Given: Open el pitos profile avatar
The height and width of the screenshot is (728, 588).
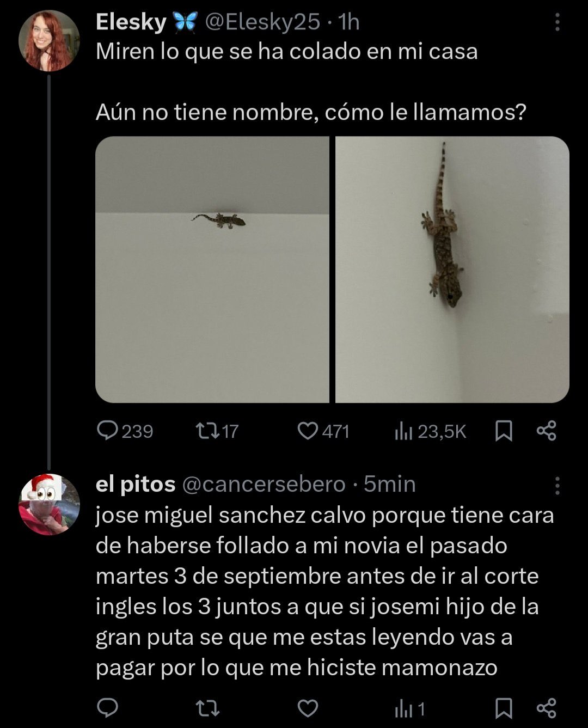Looking at the screenshot, I should tap(49, 504).
